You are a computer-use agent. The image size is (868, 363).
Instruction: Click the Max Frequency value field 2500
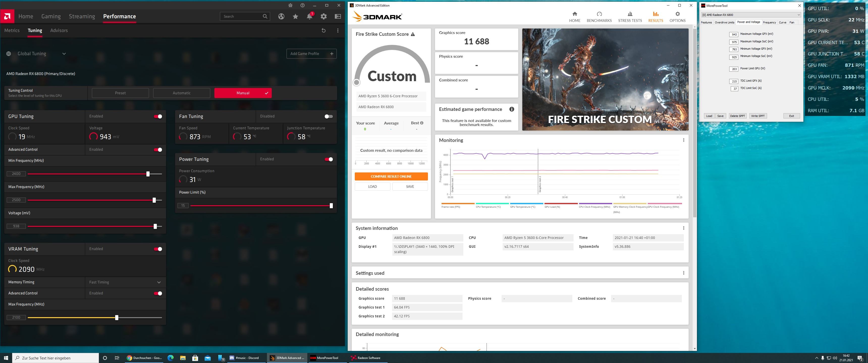click(16, 200)
